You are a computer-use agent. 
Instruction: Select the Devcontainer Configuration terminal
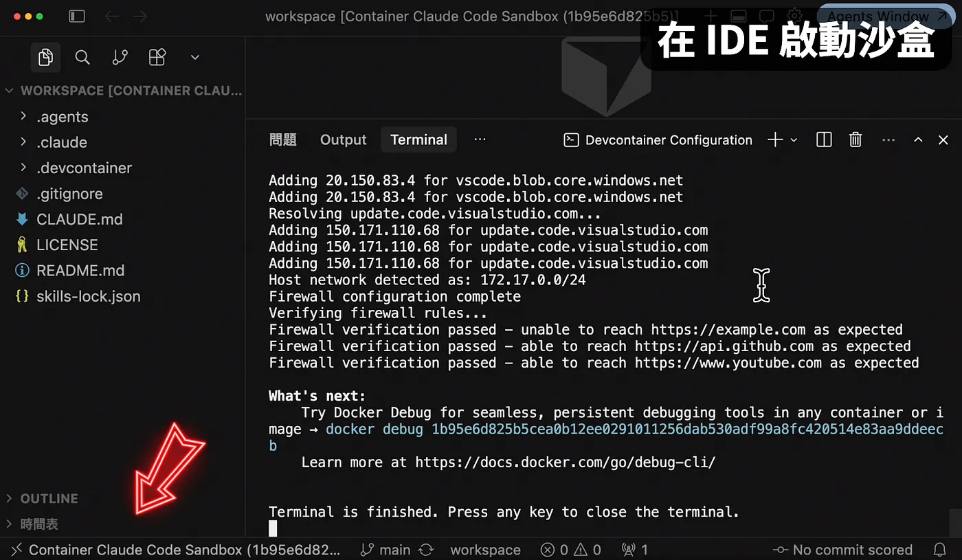658,140
